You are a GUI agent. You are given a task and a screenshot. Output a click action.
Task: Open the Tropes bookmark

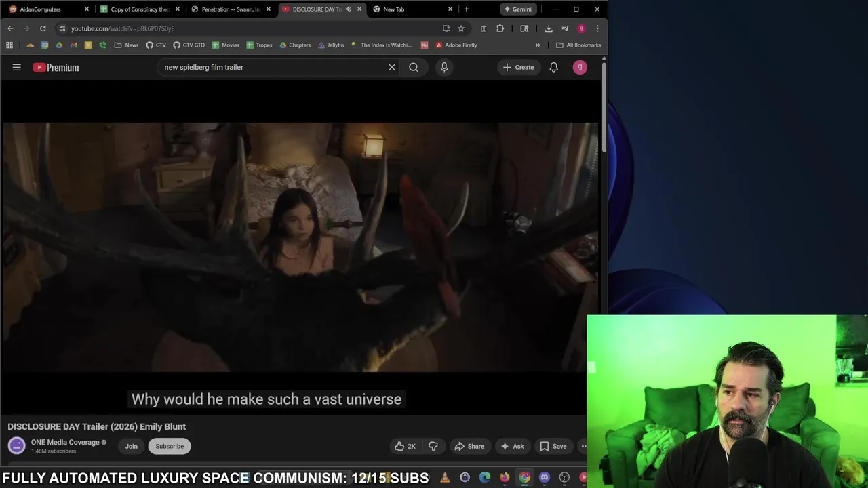coord(259,45)
